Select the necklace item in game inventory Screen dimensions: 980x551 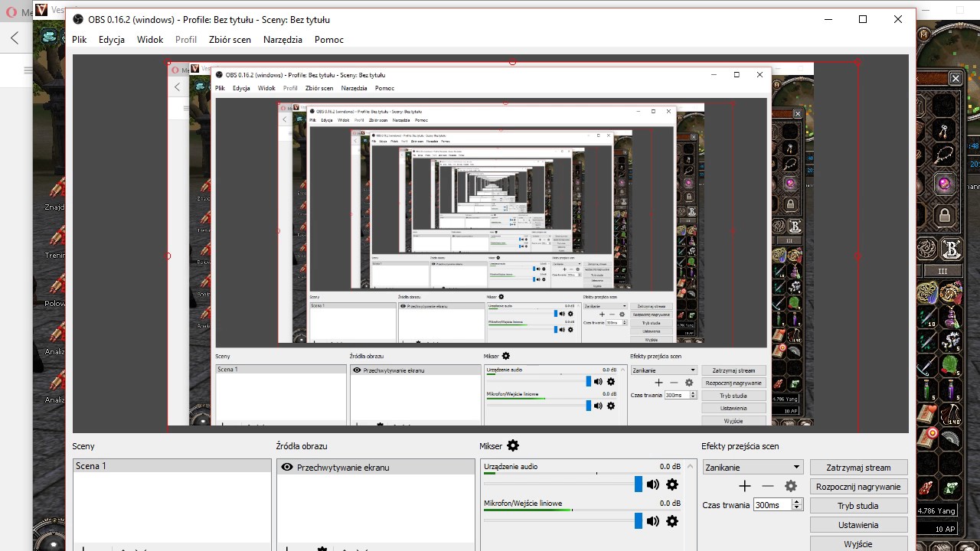944,155
